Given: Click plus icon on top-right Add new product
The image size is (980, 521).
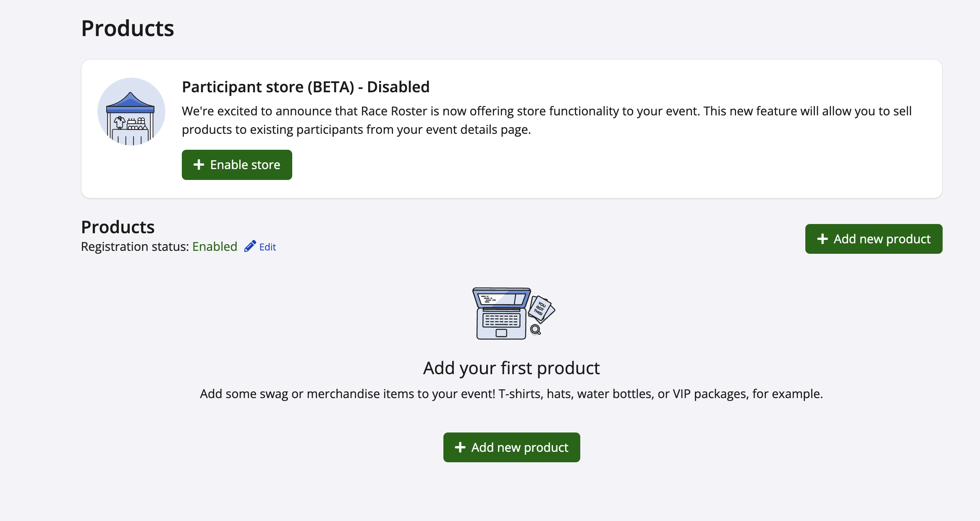Looking at the screenshot, I should pyautogui.click(x=822, y=239).
